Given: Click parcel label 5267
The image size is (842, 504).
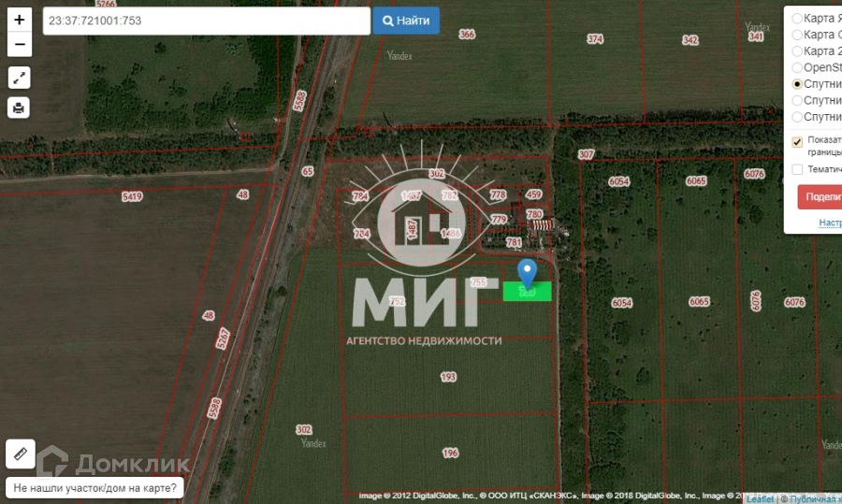Looking at the screenshot, I should click(x=223, y=338).
